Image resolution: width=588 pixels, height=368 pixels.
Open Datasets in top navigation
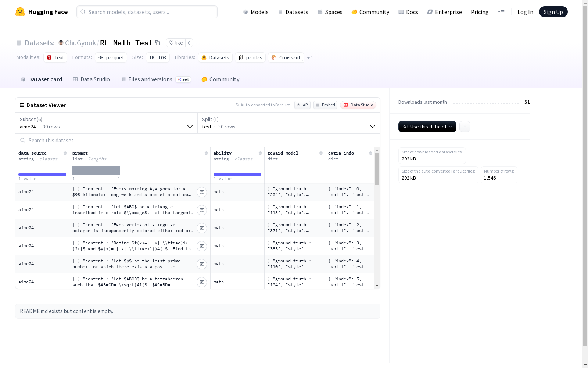[x=293, y=12]
